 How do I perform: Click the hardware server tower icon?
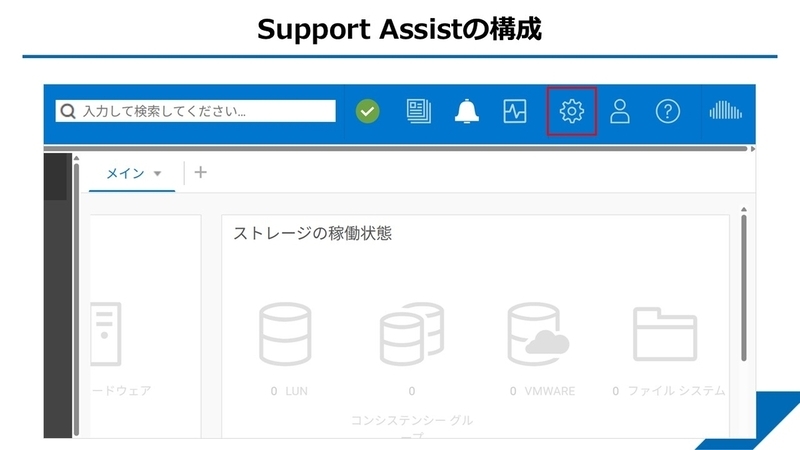[x=106, y=334]
